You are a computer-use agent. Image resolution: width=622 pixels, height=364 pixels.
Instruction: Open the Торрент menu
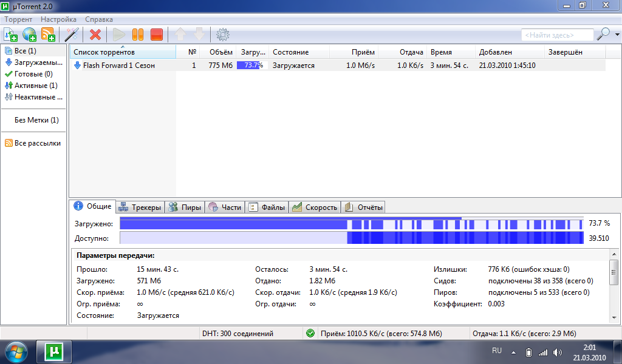18,19
